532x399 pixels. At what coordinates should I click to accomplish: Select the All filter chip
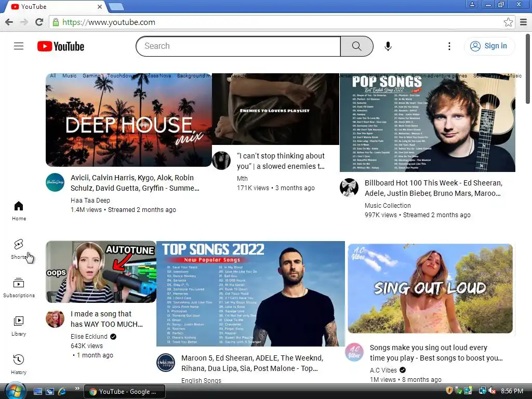[x=53, y=76]
